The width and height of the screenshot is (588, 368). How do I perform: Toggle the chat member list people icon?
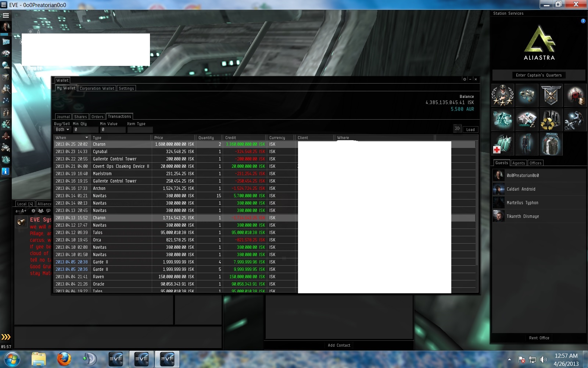pos(41,211)
